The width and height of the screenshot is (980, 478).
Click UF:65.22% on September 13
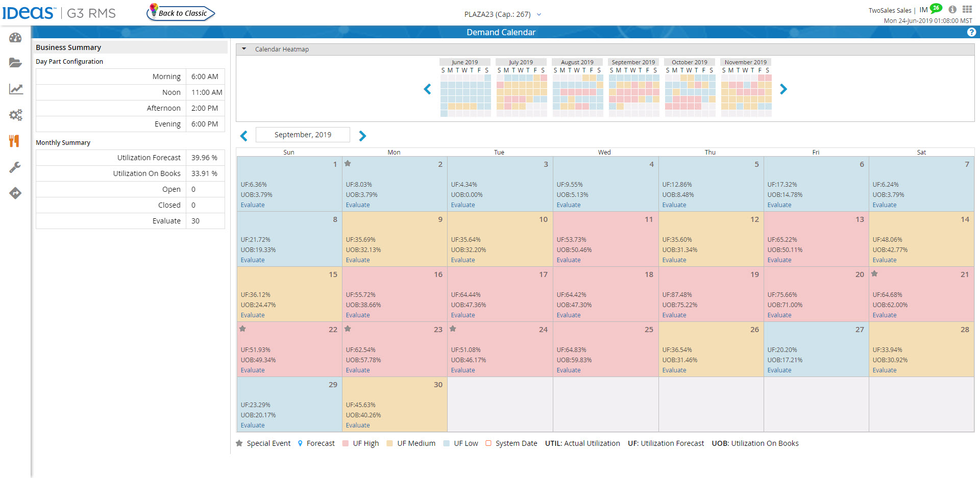tap(782, 240)
